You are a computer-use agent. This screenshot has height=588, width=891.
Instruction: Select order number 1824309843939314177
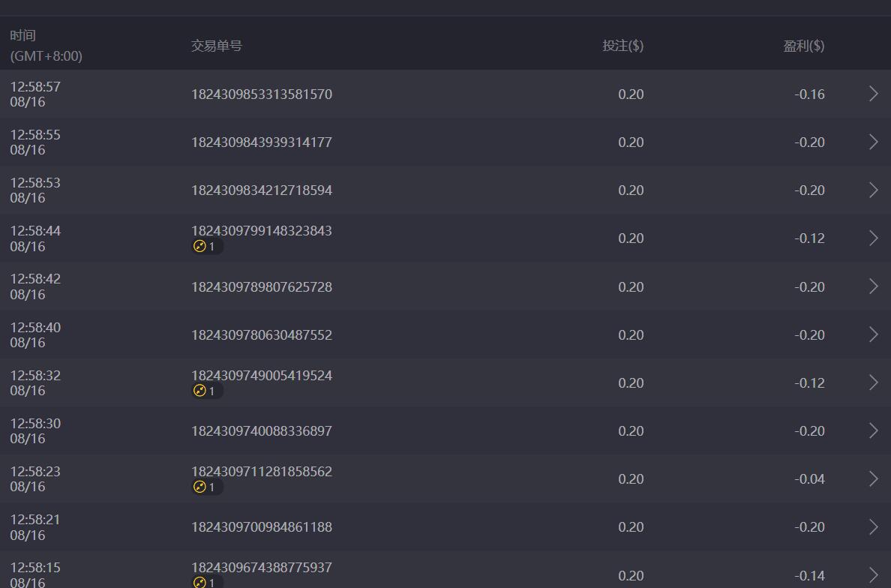pos(261,142)
